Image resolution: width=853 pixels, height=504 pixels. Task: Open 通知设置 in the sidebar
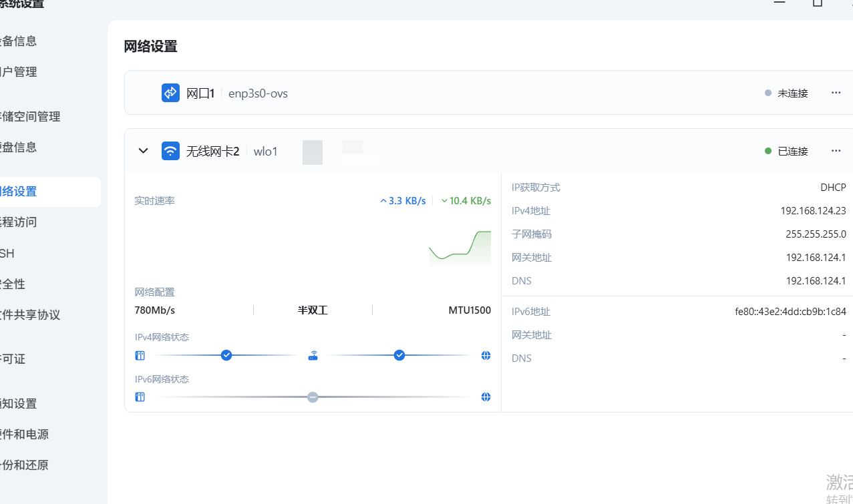coord(20,404)
